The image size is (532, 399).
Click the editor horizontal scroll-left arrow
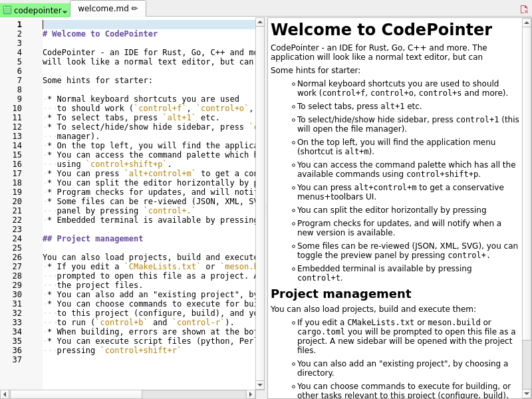click(5, 394)
